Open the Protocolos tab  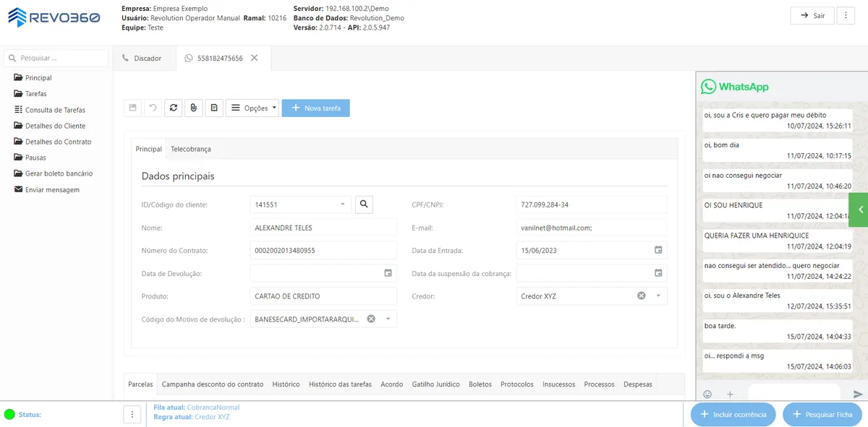point(517,384)
